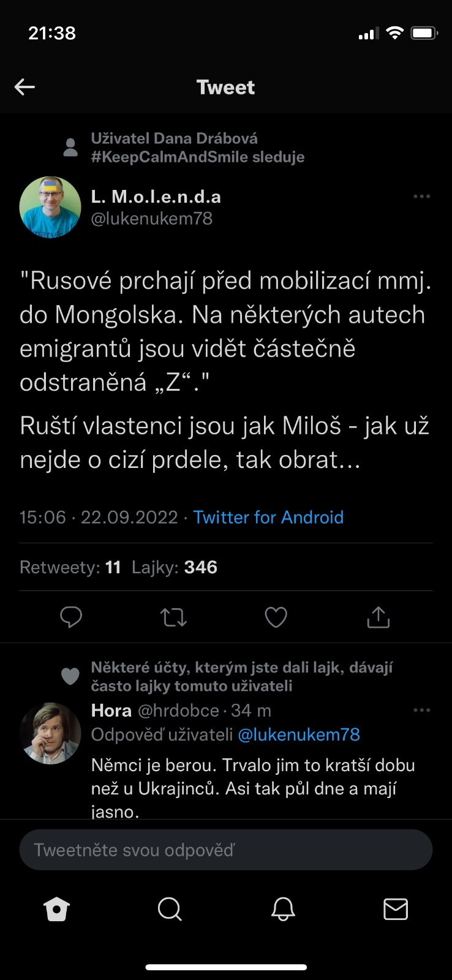The width and height of the screenshot is (452, 980).
Task: Like the tweet with heart icon
Action: pos(276,617)
